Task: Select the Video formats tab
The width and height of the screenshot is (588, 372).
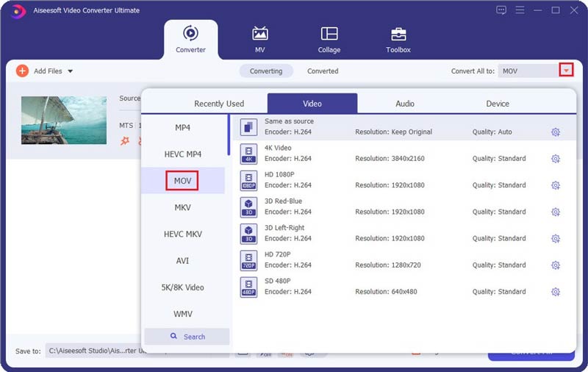Action: coord(312,104)
